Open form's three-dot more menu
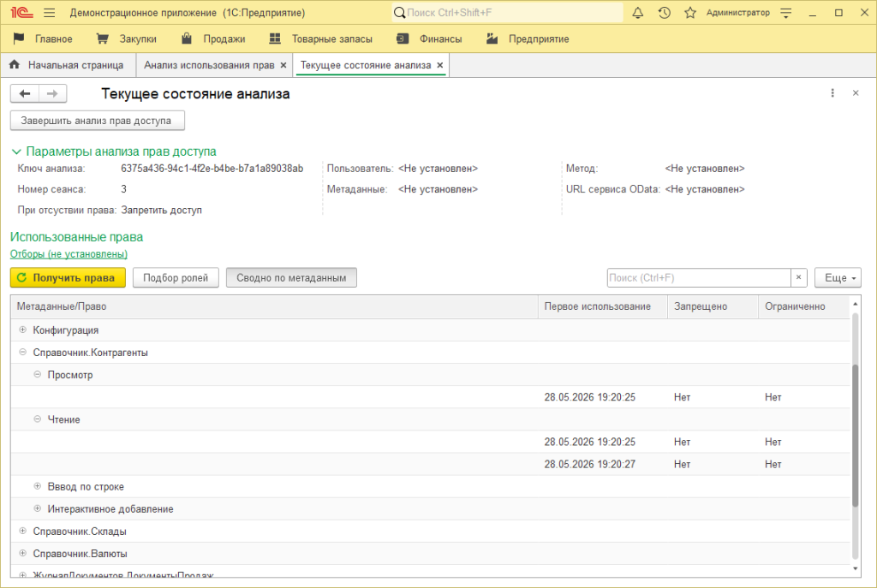 832,92
